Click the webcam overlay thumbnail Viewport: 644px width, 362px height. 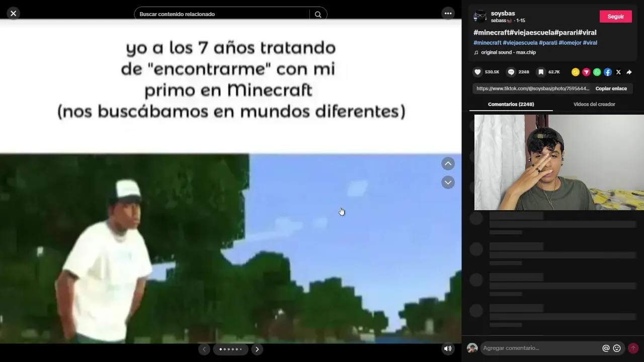[x=559, y=162]
